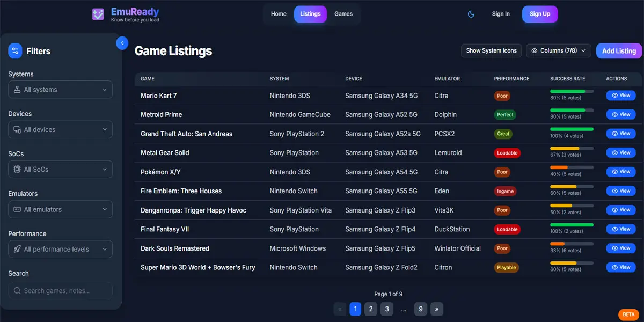Click the 100% (4 votes) success bar
The image size is (644, 322).
point(572,129)
